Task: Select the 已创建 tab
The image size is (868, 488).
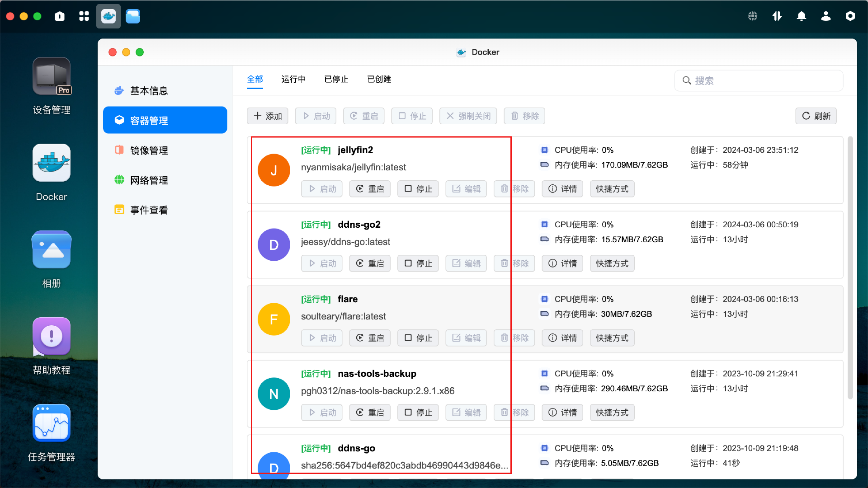Action: coord(379,79)
